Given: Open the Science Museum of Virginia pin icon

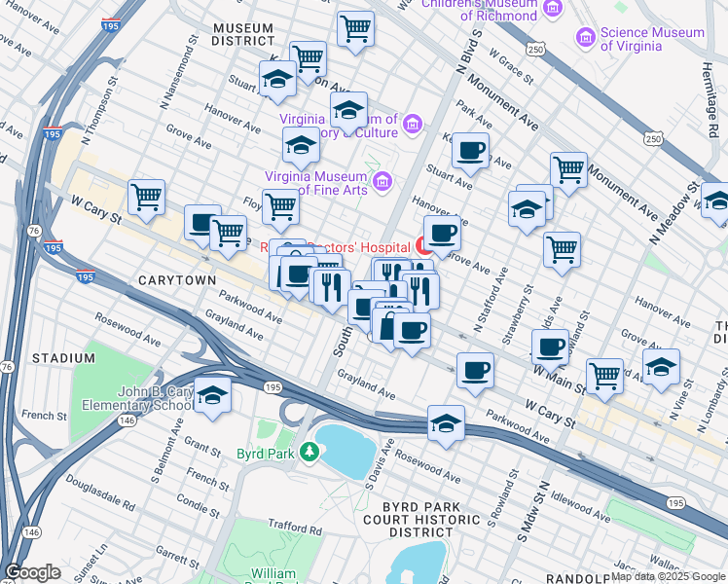Looking at the screenshot, I should coord(586,37).
